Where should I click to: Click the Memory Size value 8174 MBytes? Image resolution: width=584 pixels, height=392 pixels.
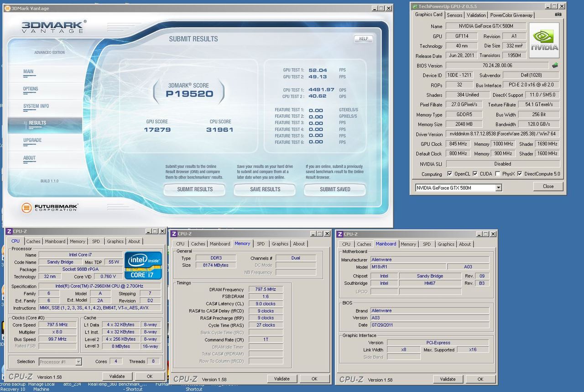click(216, 265)
